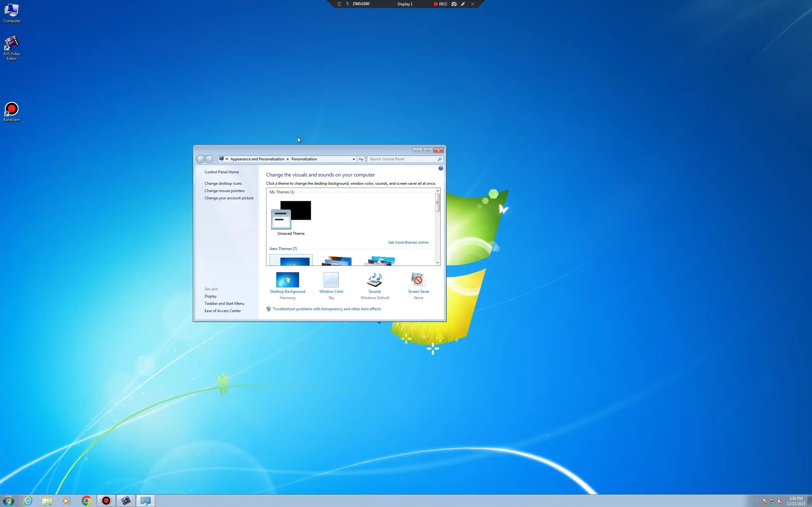Open Change mouse pointers link
The image size is (812, 507).
click(x=224, y=191)
